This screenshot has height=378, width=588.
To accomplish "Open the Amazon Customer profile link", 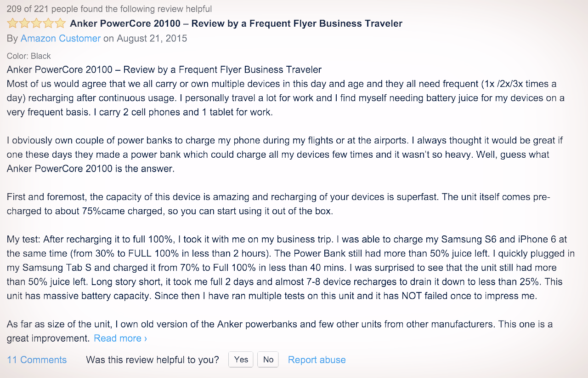I will (x=60, y=38).
